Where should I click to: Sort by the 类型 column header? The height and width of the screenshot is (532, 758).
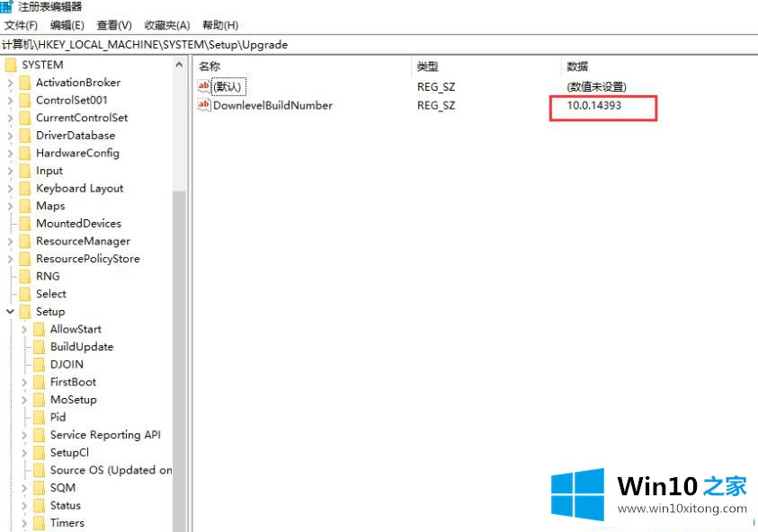pyautogui.click(x=427, y=66)
